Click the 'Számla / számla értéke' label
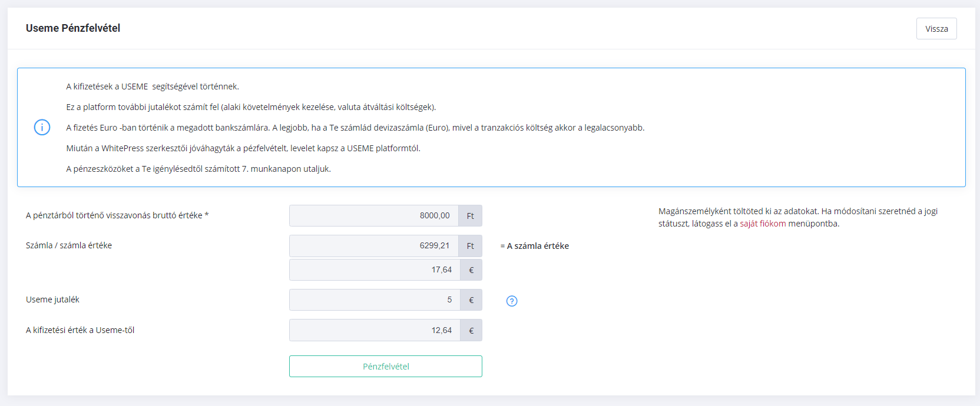Image resolution: width=980 pixels, height=406 pixels. [x=69, y=245]
